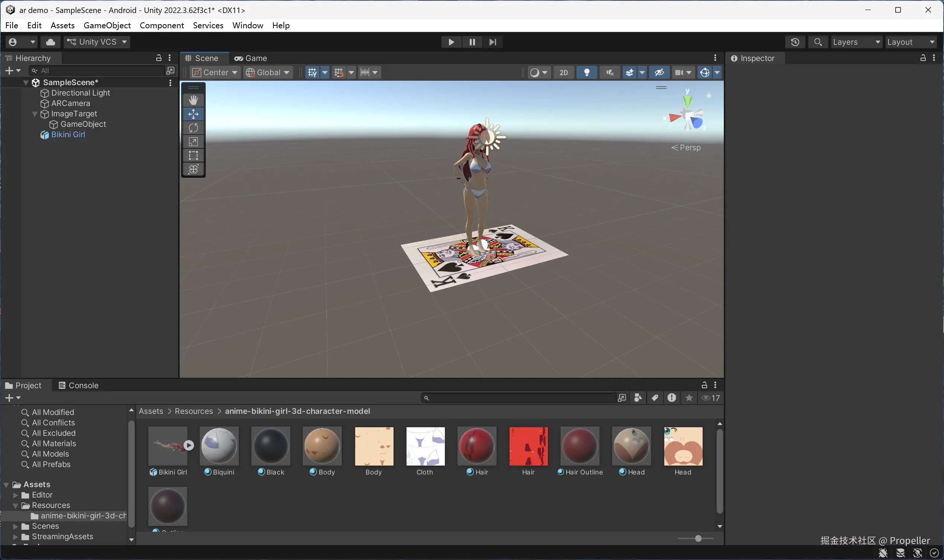
Task: Toggle scene audio mute
Action: [x=610, y=73]
